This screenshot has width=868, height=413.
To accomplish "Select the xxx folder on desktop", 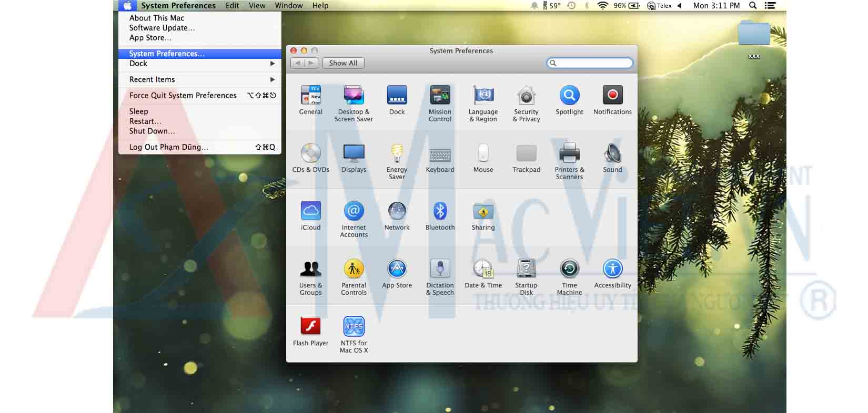I will [754, 39].
